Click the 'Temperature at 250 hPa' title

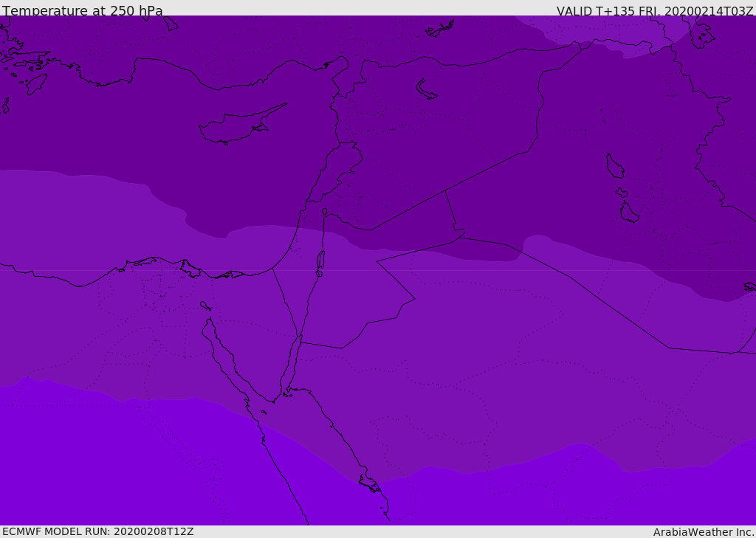83,11
